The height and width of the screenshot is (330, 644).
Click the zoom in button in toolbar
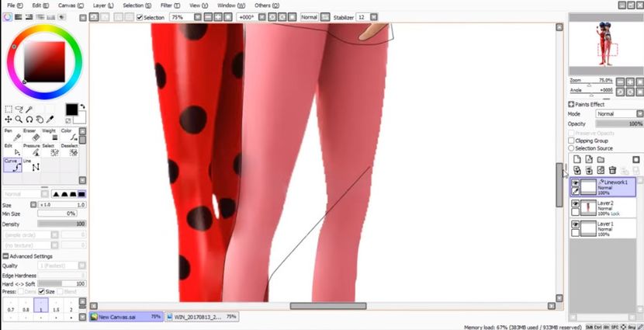(217, 17)
